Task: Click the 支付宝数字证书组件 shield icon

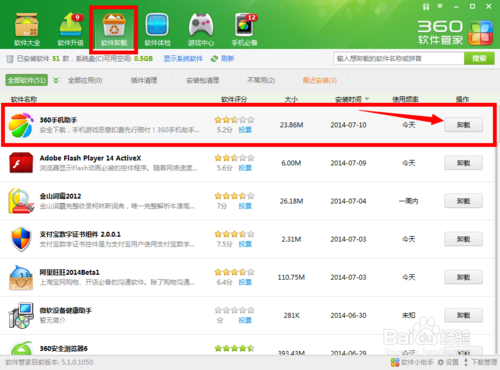Action: [x=21, y=239]
